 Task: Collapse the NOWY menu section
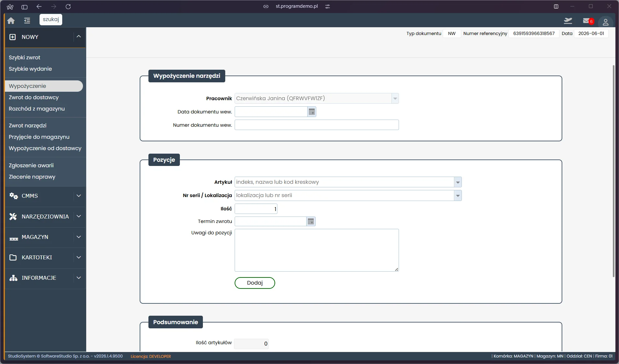79,37
